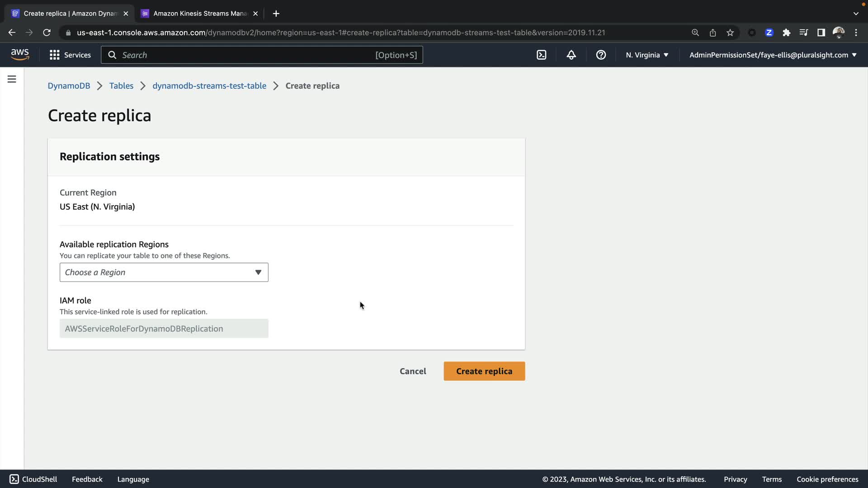
Task: Go to the AWS console home logo
Action: 20,55
